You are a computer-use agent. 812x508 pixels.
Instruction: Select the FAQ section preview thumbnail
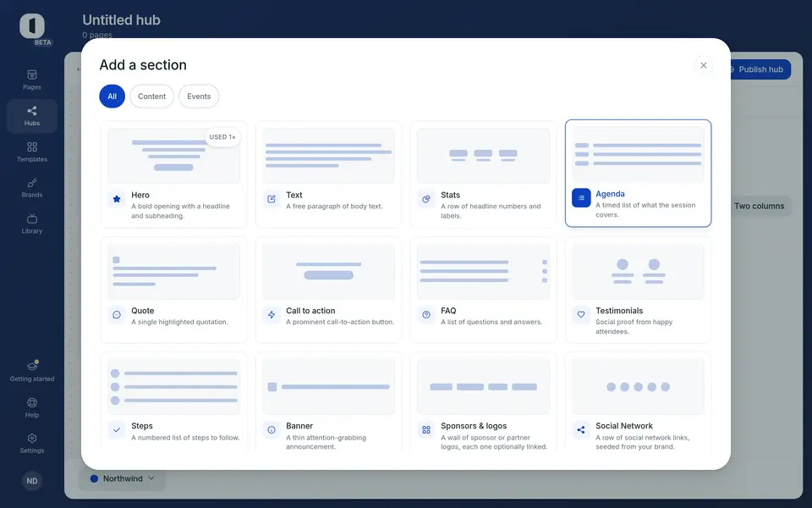[483, 271]
